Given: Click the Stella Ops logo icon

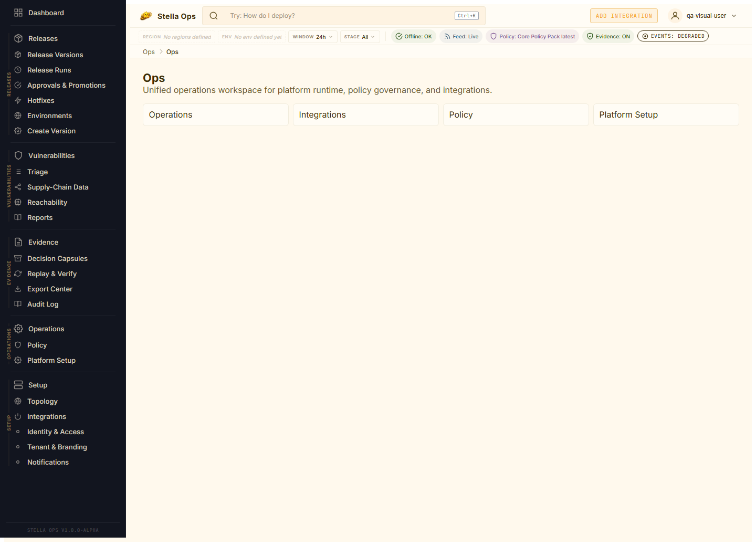Looking at the screenshot, I should click(146, 16).
